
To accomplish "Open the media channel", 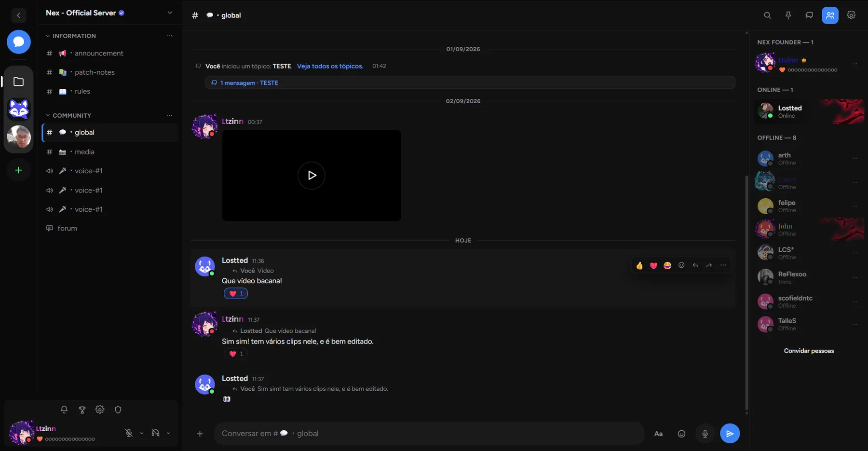I will [110, 152].
